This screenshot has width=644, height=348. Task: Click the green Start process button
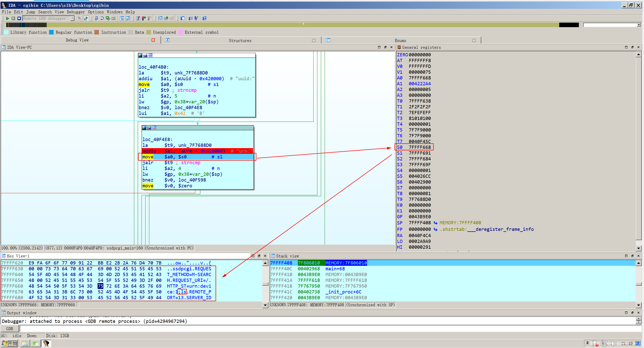coord(8,18)
